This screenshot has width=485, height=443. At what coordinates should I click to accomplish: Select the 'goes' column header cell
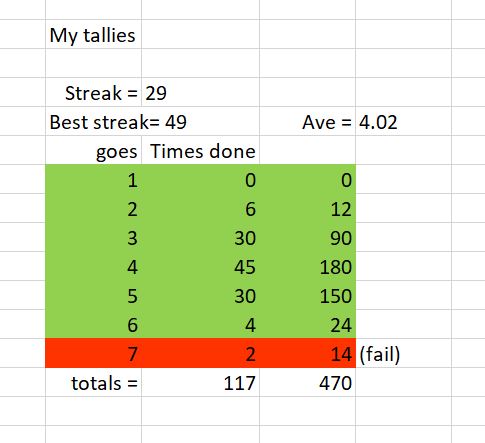pyautogui.click(x=93, y=150)
